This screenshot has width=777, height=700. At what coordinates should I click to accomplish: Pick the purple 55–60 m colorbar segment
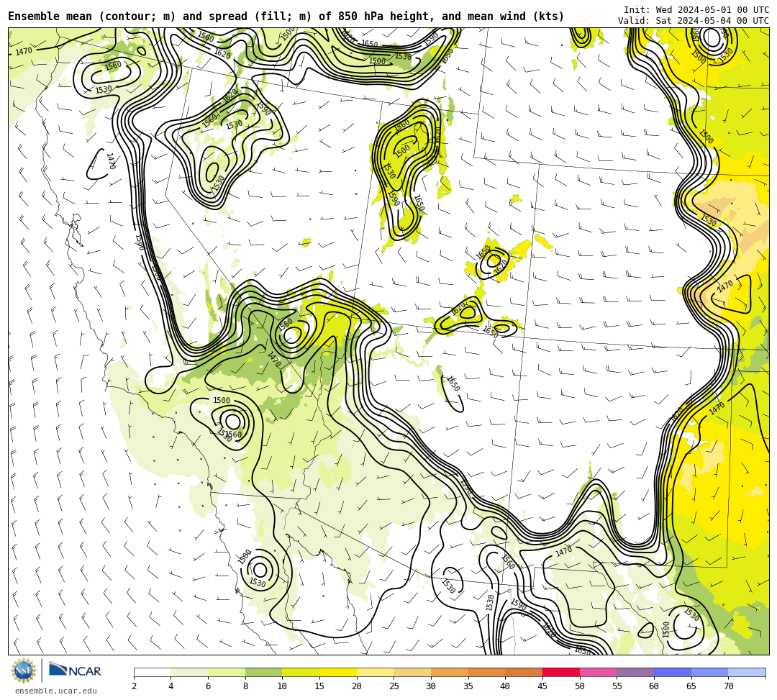[635, 672]
